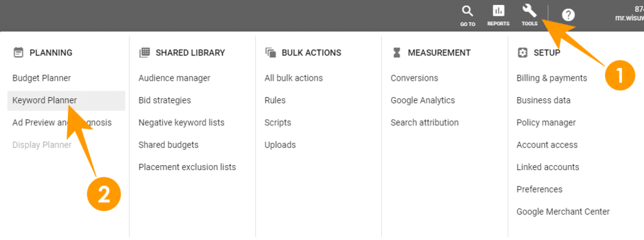Click the Setup gear icon
Image resolution: width=644 pixels, height=240 pixels.
[523, 53]
